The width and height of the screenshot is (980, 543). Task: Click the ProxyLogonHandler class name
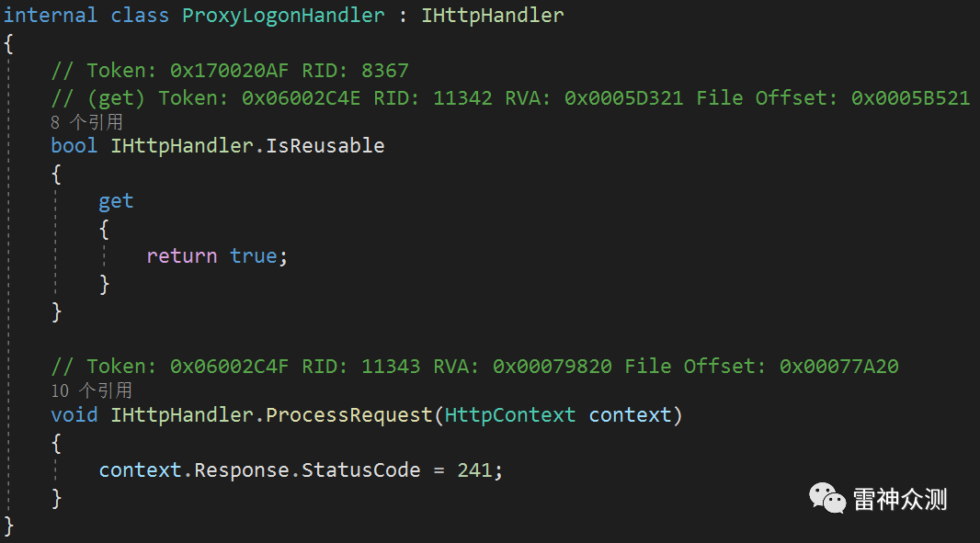coord(283,16)
